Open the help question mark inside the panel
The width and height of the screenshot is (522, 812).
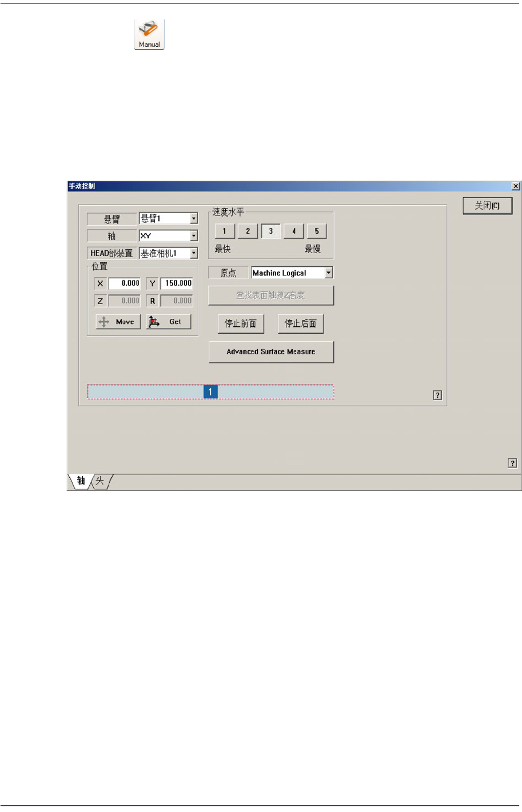437,395
